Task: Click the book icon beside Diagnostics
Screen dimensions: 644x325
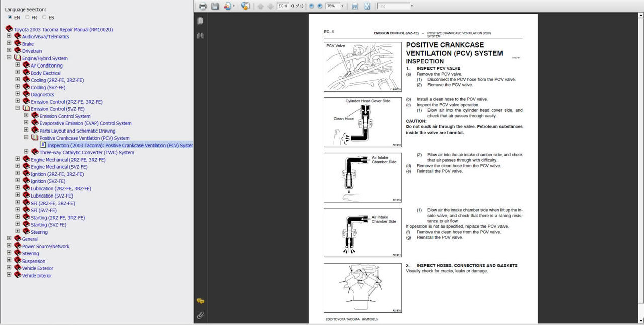Action: (x=26, y=94)
